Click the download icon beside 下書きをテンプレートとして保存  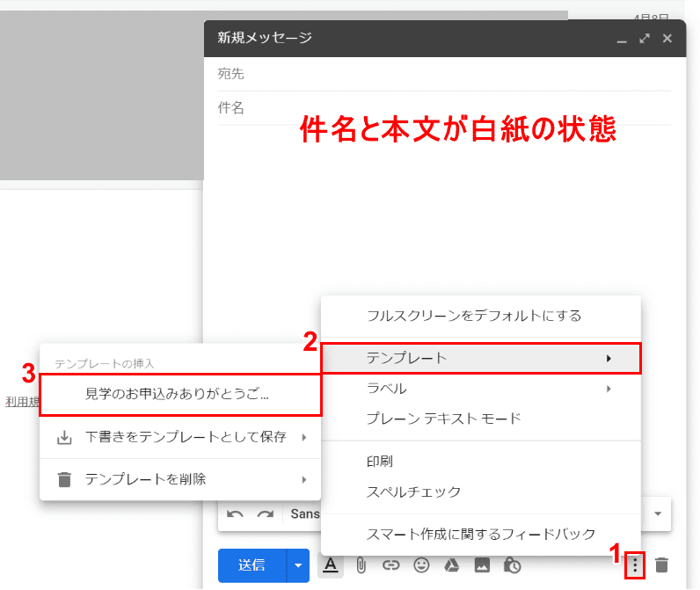pyautogui.click(x=64, y=437)
